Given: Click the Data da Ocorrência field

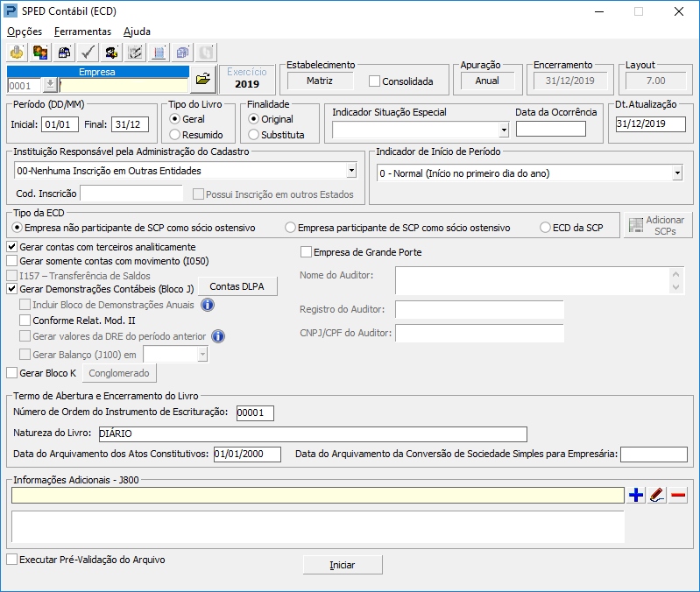Looking at the screenshot, I should click(551, 130).
